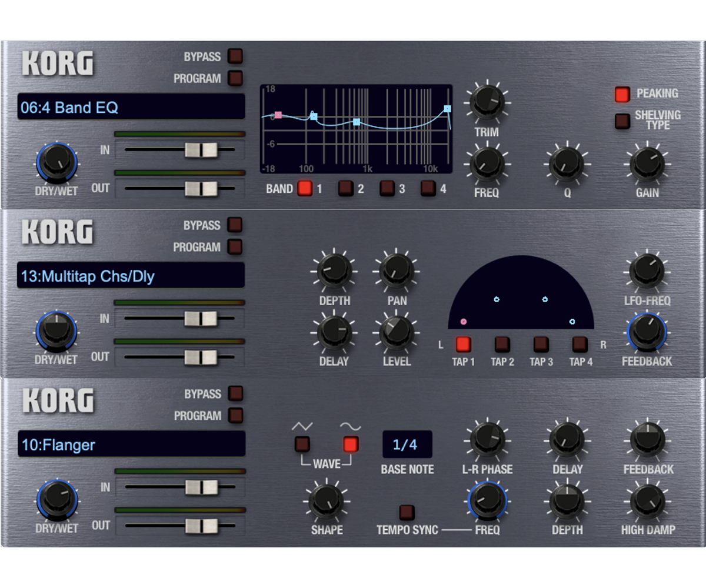Click the DELAY knob on the Flanger unit
Screen dimensions: 706x588
pyautogui.click(x=567, y=440)
